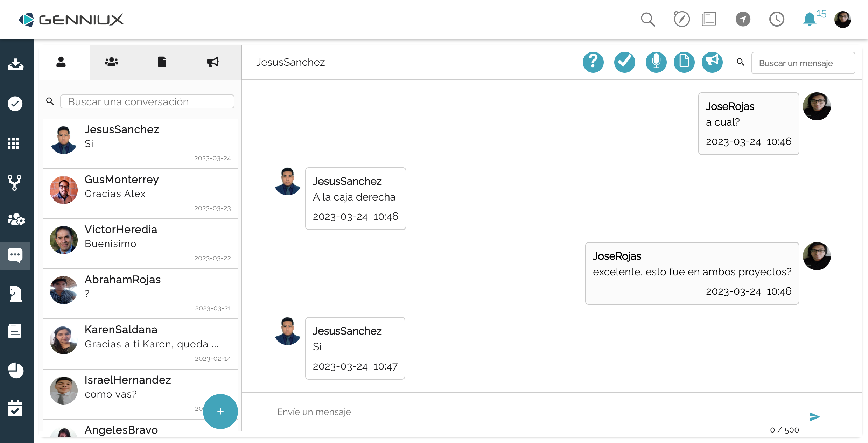Screen dimensions: 868x443
Task: Switch to the groups tab
Action: [111, 62]
